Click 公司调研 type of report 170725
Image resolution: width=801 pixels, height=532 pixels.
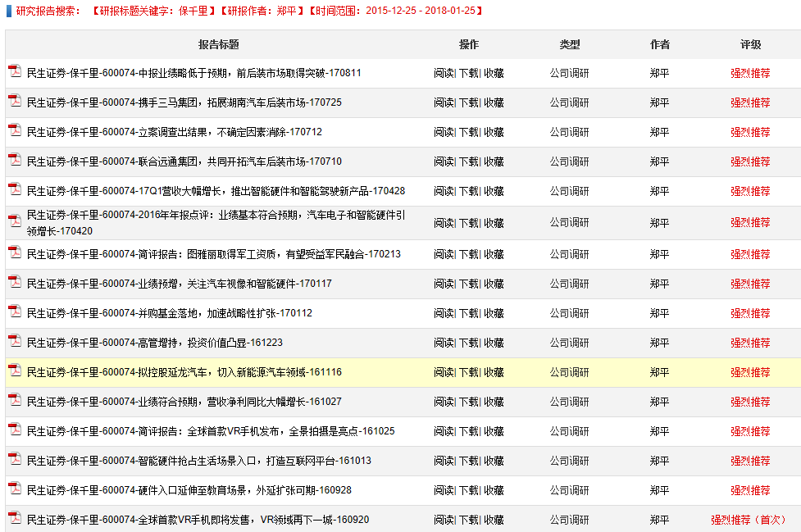[570, 103]
